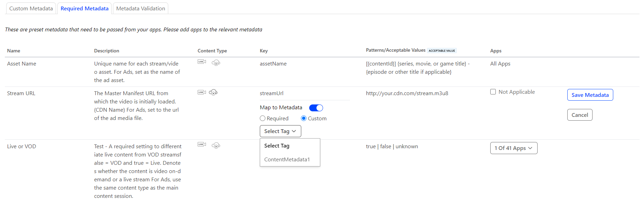Choose ContentMetadata1 from the tag list
644x202 pixels.
287,160
